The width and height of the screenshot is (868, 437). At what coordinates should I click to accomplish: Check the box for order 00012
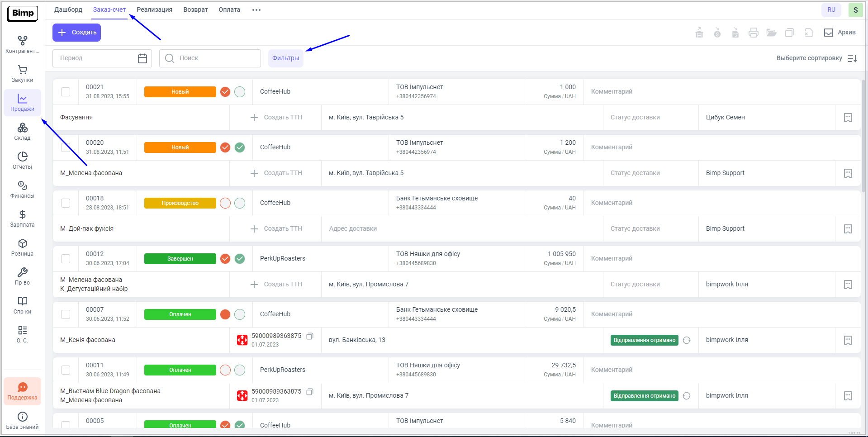coord(66,259)
